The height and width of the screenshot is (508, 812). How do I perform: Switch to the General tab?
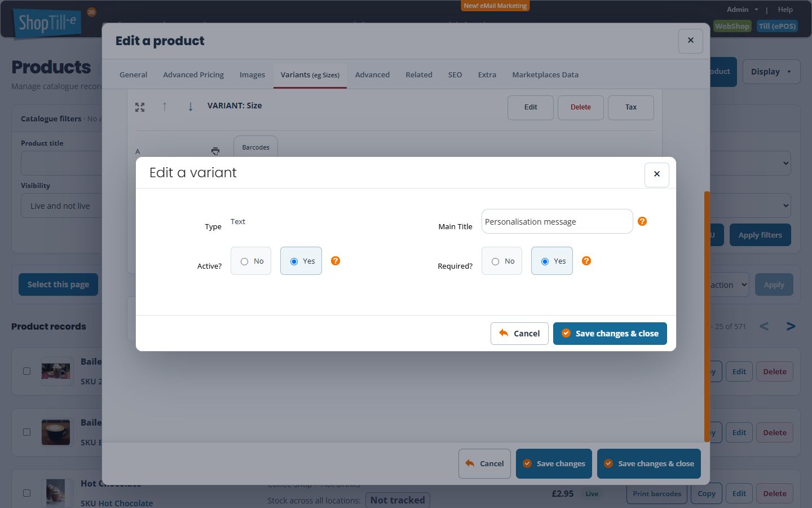click(133, 75)
